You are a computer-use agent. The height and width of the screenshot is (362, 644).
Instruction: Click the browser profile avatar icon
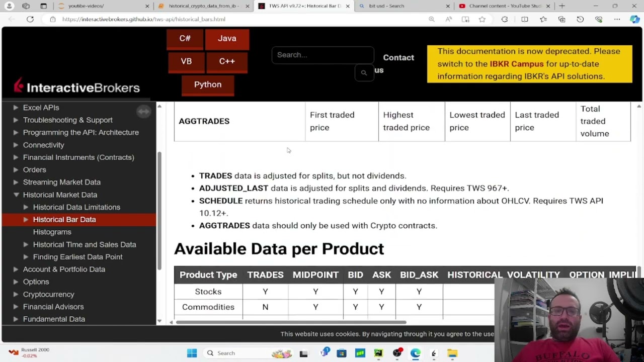pos(10,6)
